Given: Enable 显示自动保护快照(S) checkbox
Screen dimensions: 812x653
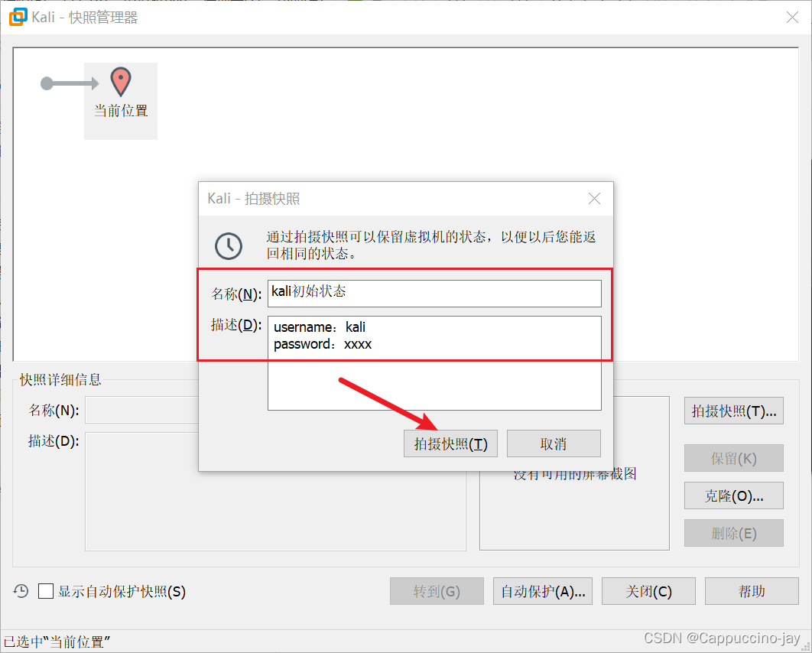Looking at the screenshot, I should coord(46,591).
